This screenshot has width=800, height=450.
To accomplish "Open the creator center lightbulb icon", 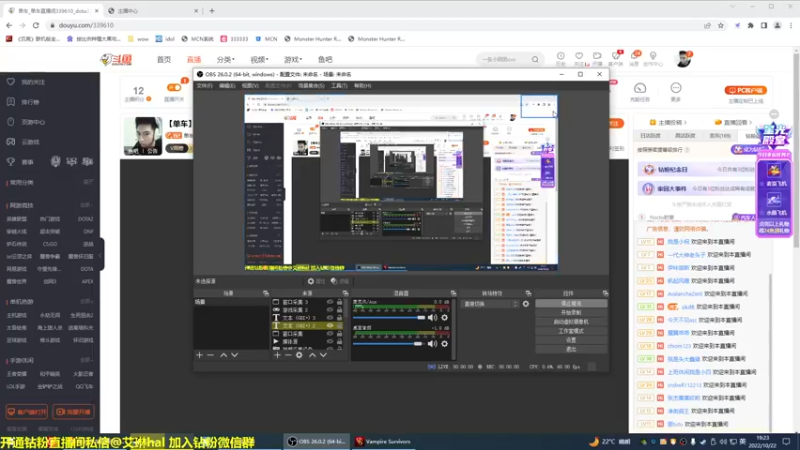I will point(653,56).
